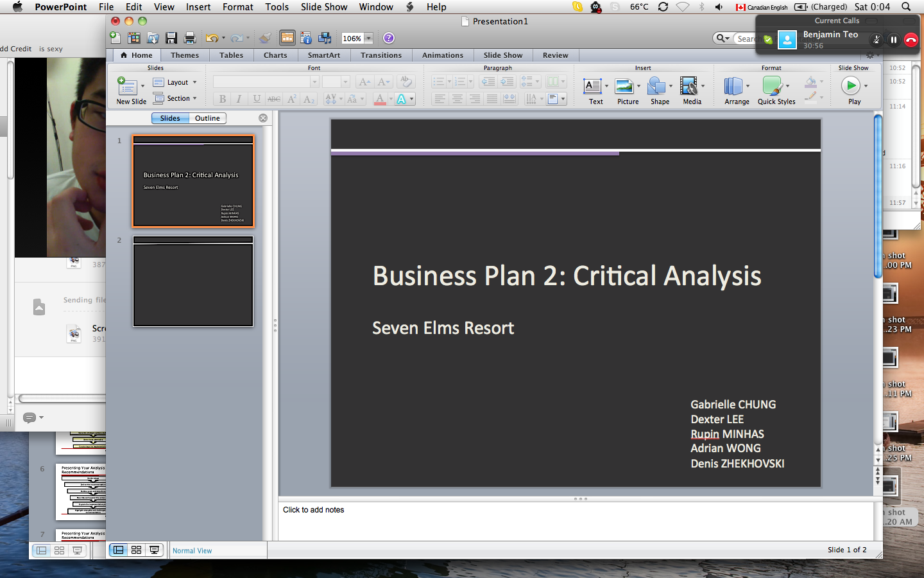Open the Transitions ribbon tab

[x=381, y=55]
